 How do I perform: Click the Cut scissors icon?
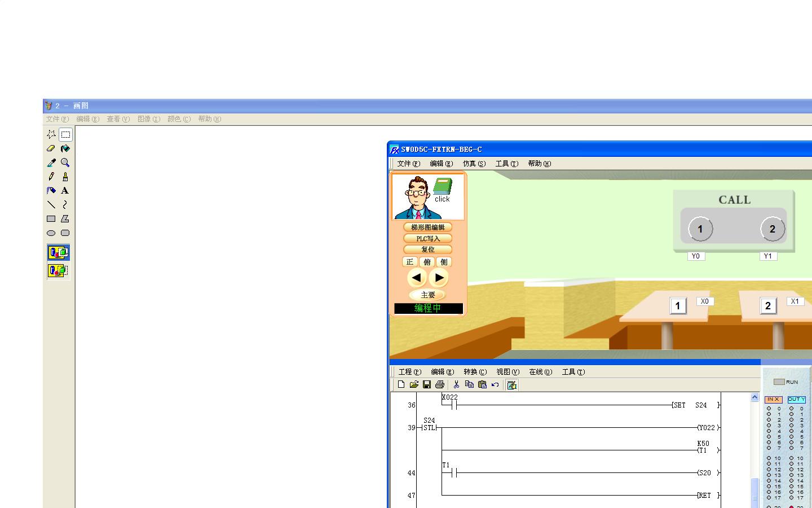(x=456, y=384)
